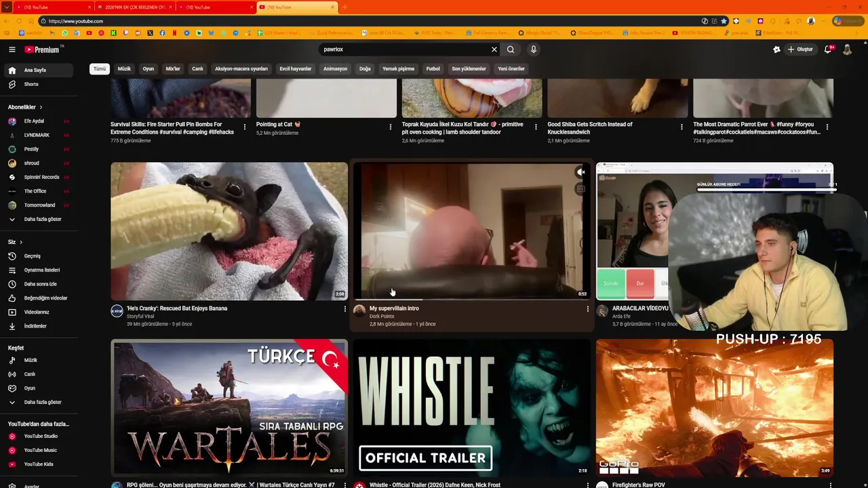Select the Oyun filter chip
Screen dimensions: 868x488
point(149,68)
